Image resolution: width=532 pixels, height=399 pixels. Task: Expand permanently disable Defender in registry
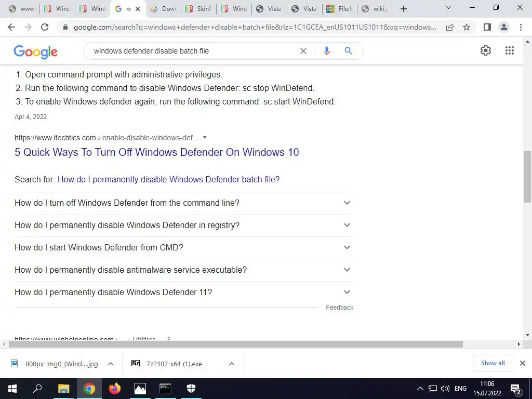pyautogui.click(x=184, y=225)
